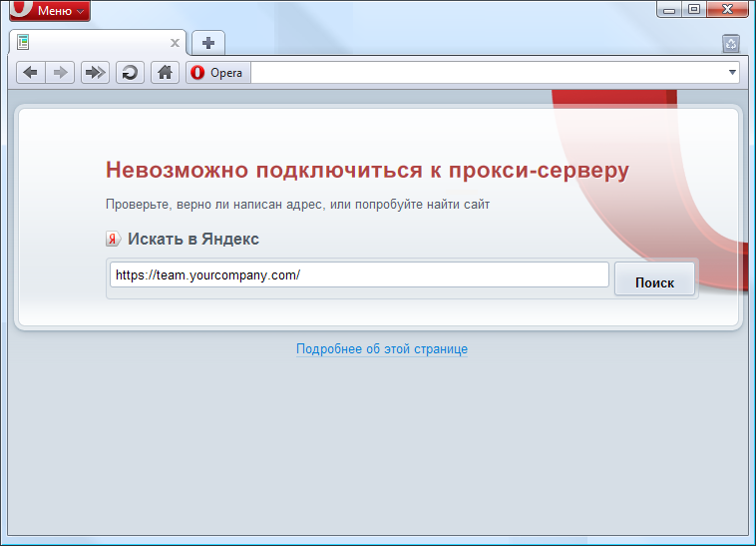Close the current tab
The height and width of the screenshot is (546, 756).
click(x=175, y=43)
